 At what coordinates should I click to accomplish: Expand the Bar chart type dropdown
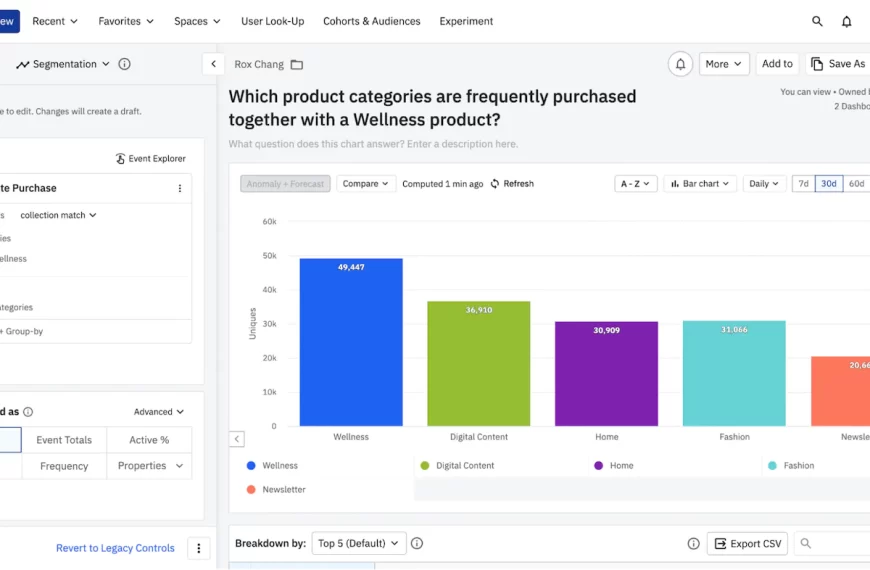pos(700,184)
